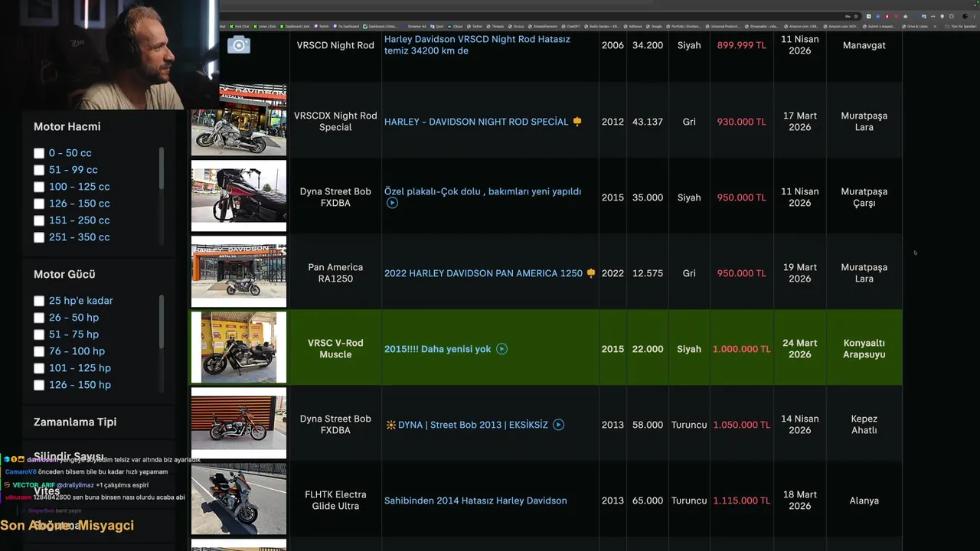
Task: Open the Threads bookmark
Action: pos(495,26)
